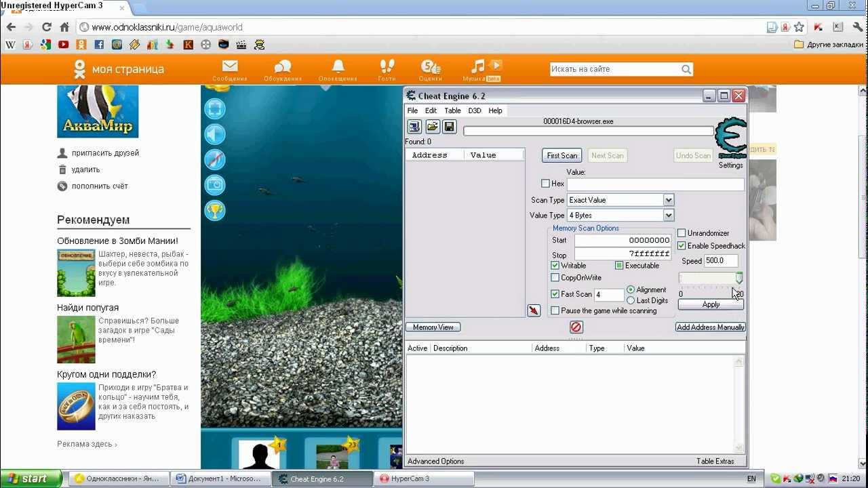Viewport: 868px width, 488px height.
Task: Open the D3D menu in Cheat Engine
Action: pyautogui.click(x=475, y=110)
